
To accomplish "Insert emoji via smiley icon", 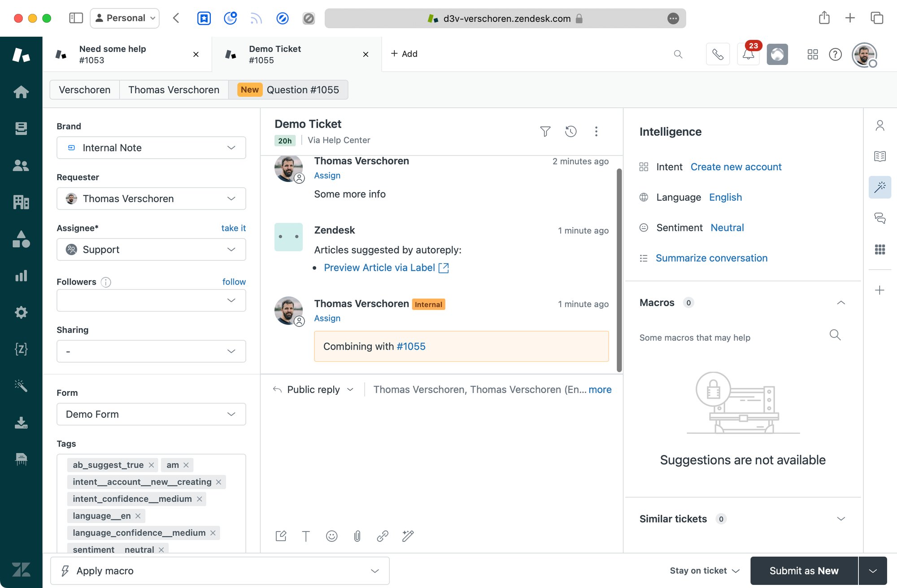I will pos(331,536).
